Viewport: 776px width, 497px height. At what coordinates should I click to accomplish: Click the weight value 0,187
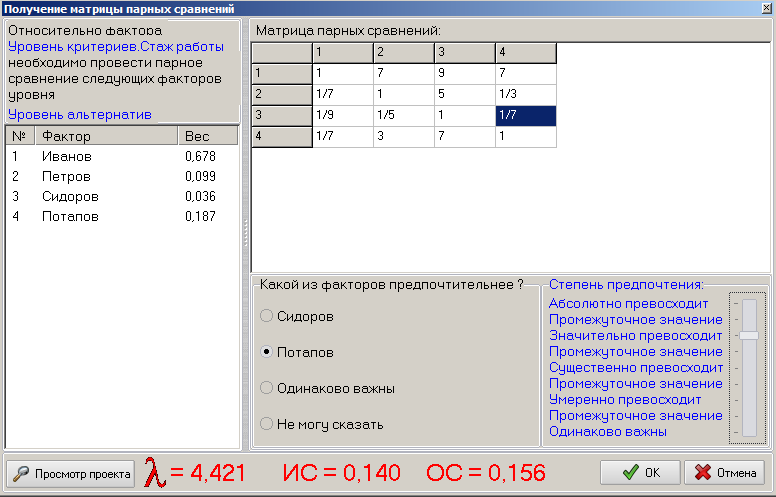[x=200, y=216]
